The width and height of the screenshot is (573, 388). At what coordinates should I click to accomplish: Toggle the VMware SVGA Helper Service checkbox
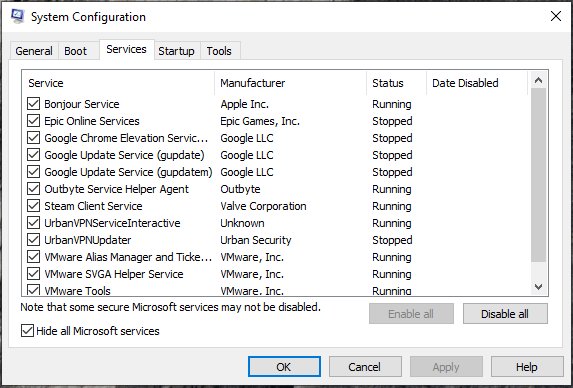click(x=34, y=274)
